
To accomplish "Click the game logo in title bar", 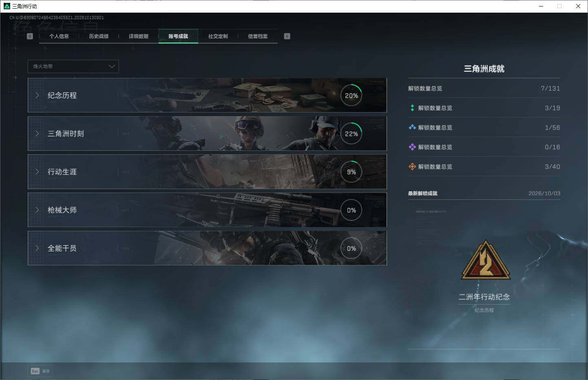I will point(7,6).
